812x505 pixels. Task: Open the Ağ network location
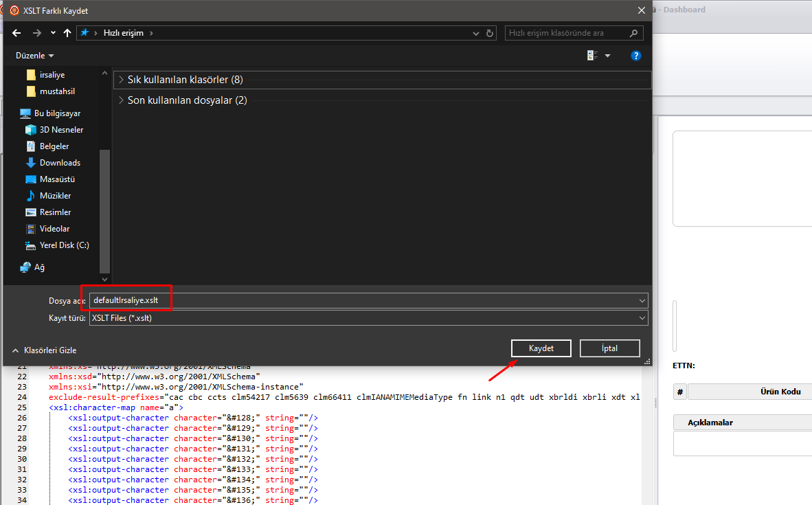coord(40,267)
